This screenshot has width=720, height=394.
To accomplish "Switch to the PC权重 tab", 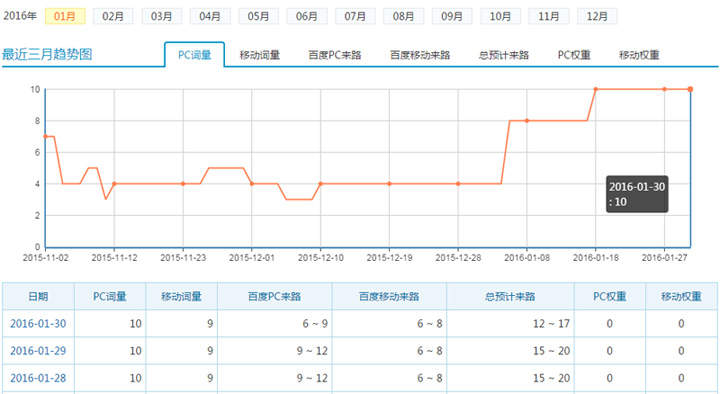I will (574, 55).
